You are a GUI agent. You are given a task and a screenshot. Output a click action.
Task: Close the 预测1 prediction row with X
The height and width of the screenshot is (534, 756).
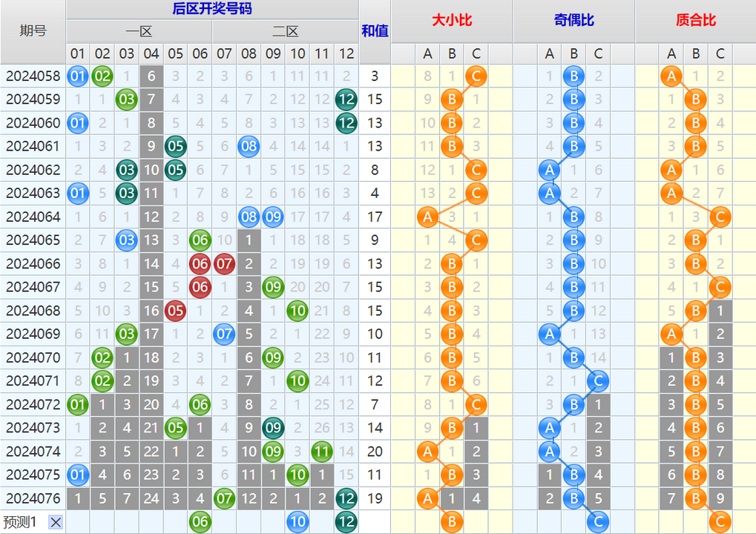pos(56,522)
